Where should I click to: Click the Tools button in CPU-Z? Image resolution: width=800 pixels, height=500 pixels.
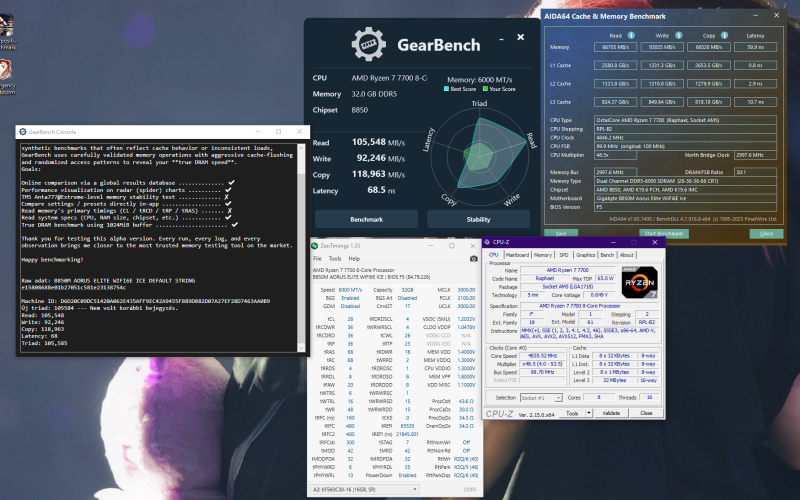pos(572,413)
